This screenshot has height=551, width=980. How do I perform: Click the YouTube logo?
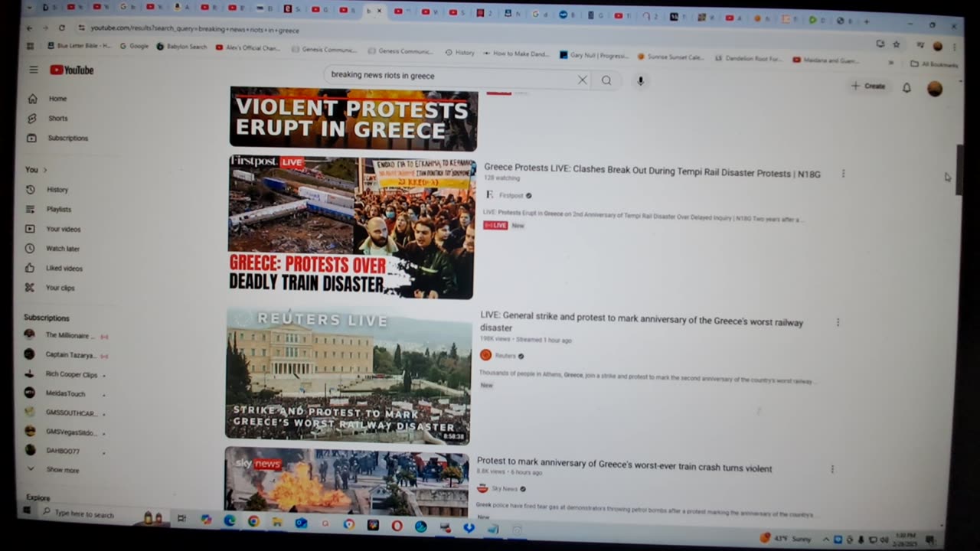[x=72, y=70]
